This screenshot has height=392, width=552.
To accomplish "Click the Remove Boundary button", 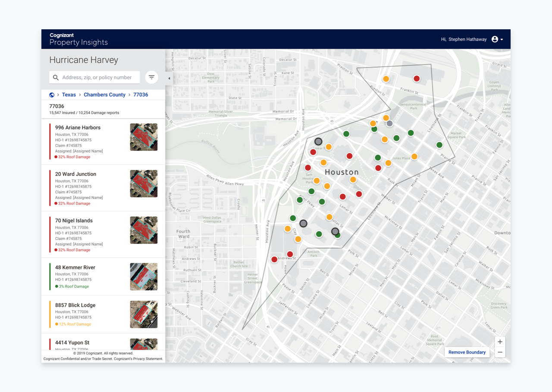I will [467, 352].
